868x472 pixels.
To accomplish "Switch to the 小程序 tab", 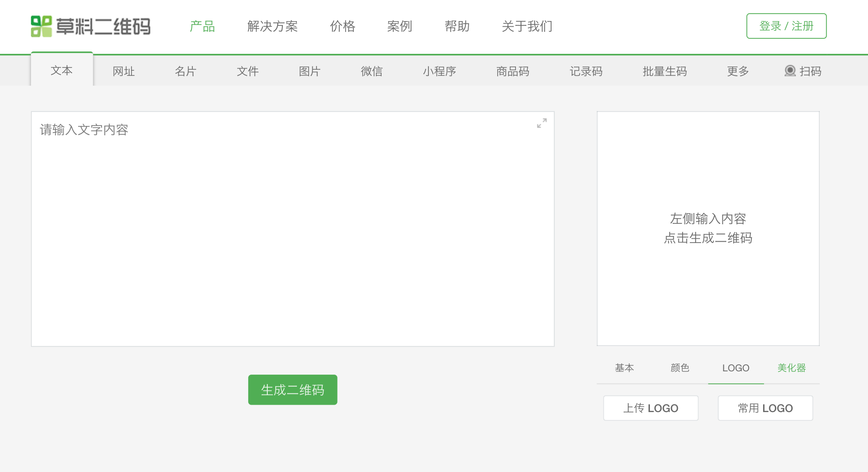I will (440, 71).
